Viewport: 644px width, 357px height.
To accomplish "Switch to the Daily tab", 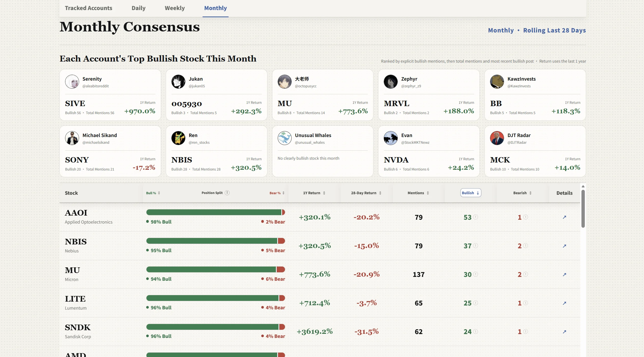I will 138,8.
